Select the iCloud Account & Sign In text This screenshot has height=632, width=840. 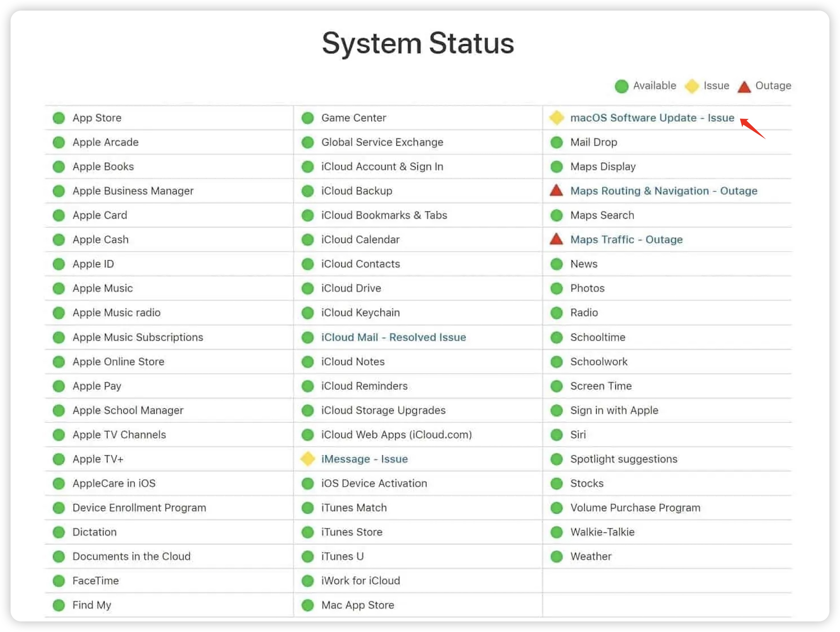(x=382, y=167)
